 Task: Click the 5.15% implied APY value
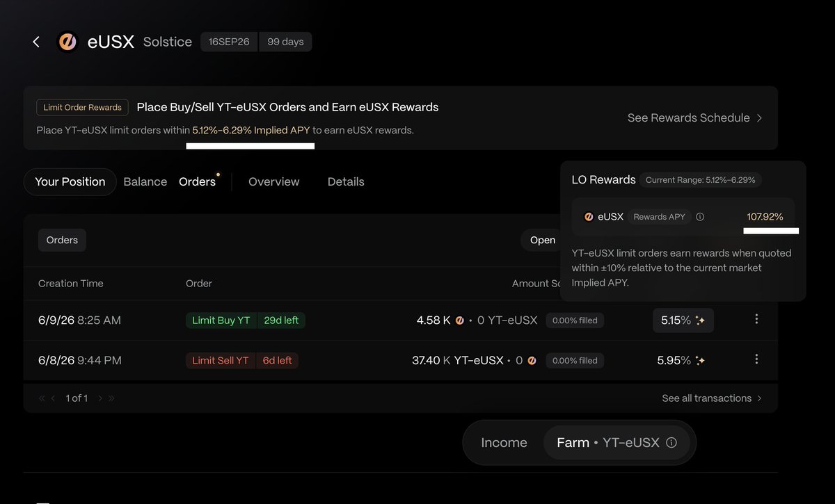tap(676, 320)
